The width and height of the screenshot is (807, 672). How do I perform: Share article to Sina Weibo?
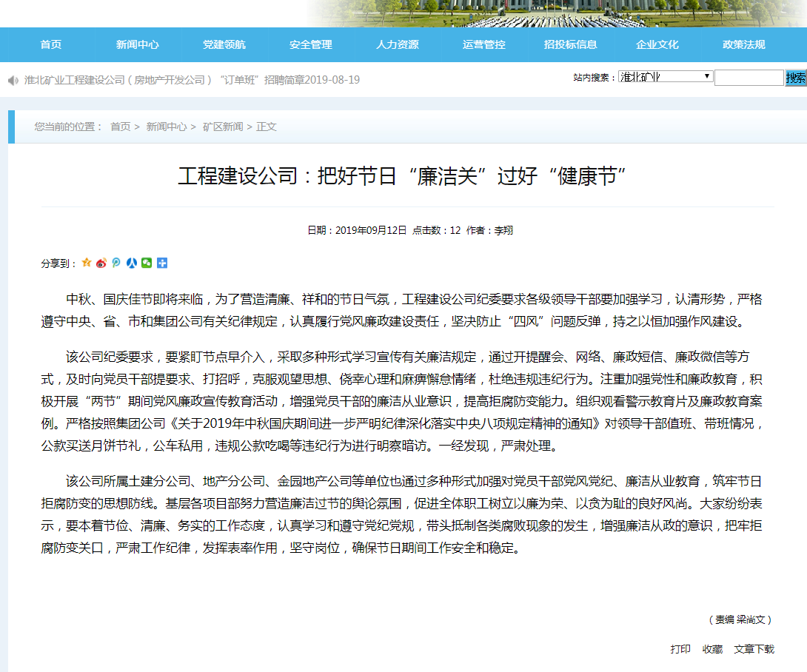click(101, 263)
